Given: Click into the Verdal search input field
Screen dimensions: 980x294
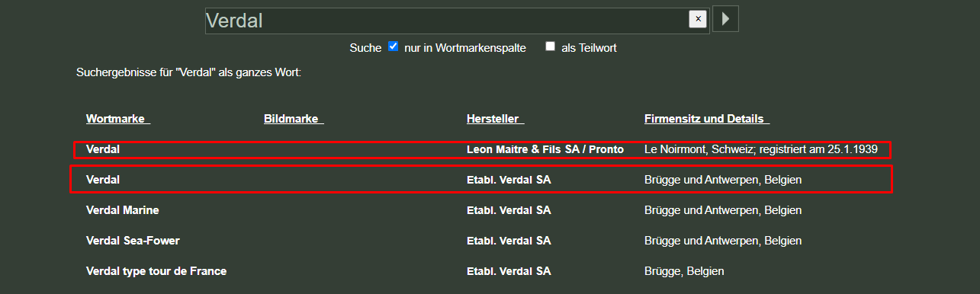Looking at the screenshot, I should (x=446, y=21).
